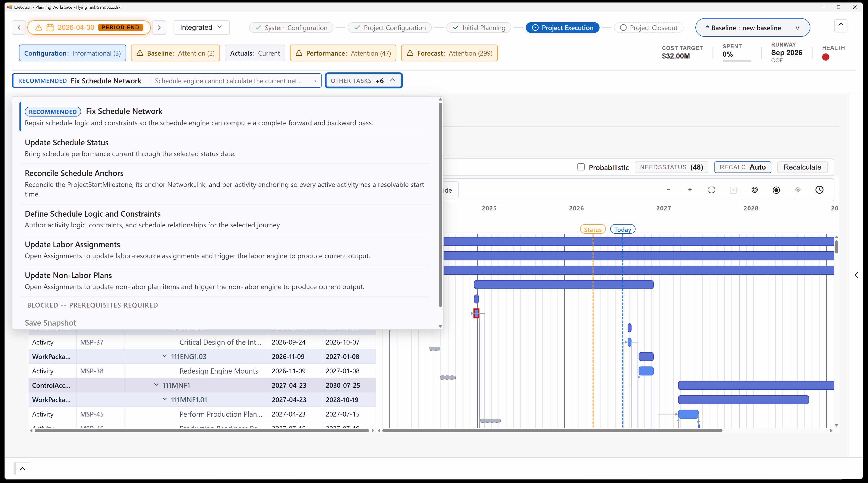Click NEEDSSTATUS (48) filter button
Screen dimensions: 868x483
coord(671,167)
